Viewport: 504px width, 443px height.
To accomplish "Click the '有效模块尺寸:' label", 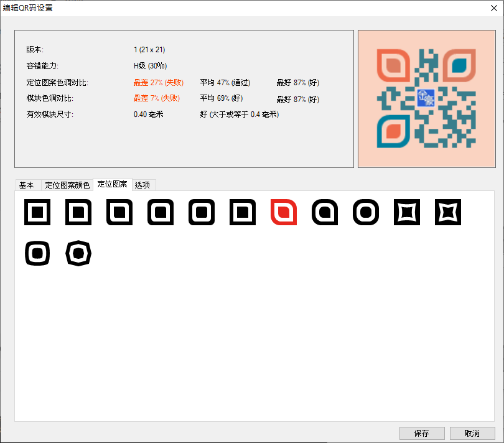I will coord(50,114).
